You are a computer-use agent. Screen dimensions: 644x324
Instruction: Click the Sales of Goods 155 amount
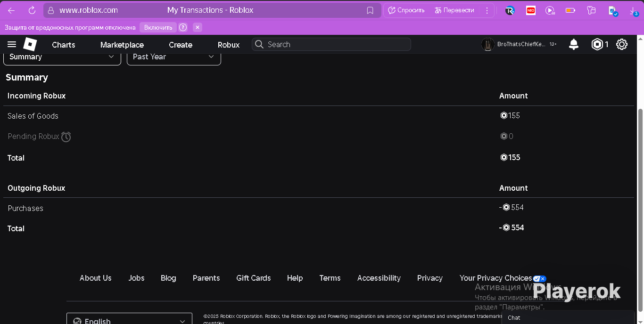point(510,115)
